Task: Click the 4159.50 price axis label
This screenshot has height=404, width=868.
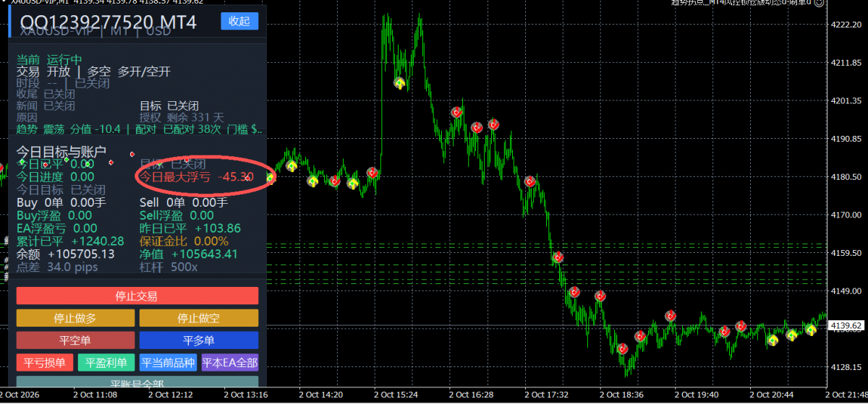Action: 846,254
